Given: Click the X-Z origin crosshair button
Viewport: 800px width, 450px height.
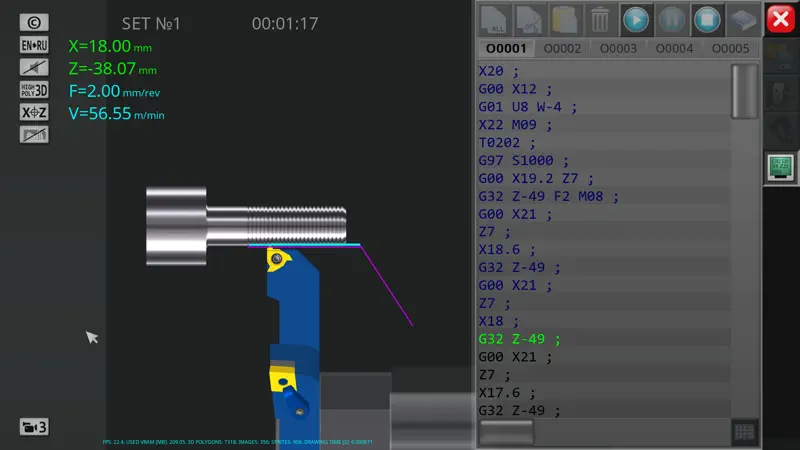Looking at the screenshot, I should [x=34, y=112].
